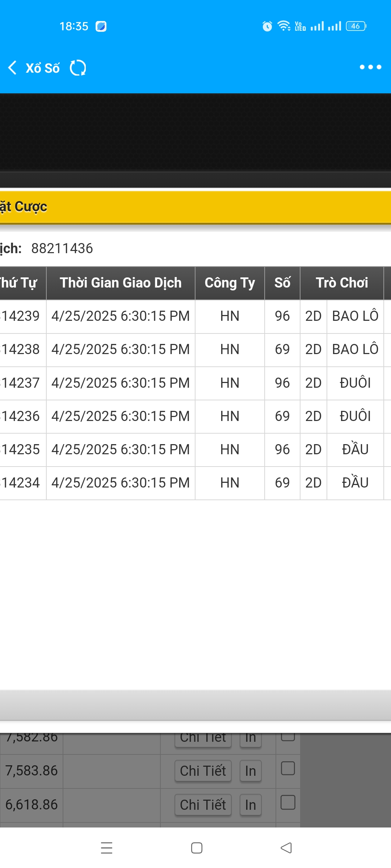This screenshot has height=868, width=391.
Task: Tap the transaction ID 88211436
Action: click(x=62, y=248)
